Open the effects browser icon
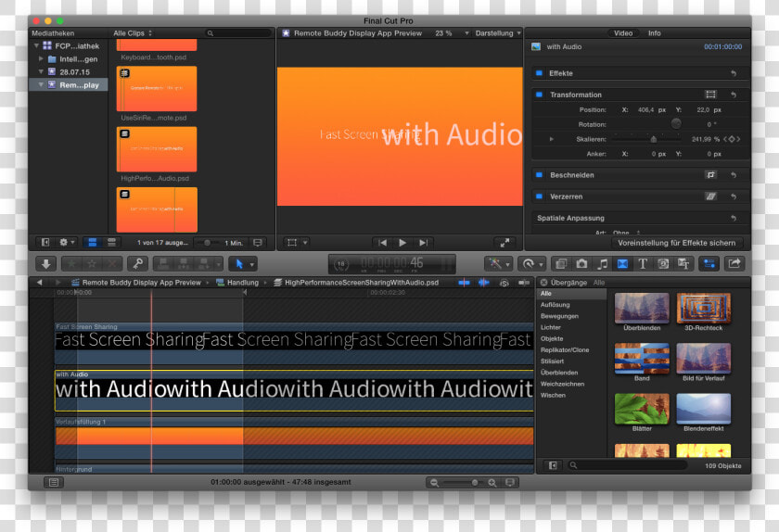Viewport: 779px width, 532px height. 561,264
